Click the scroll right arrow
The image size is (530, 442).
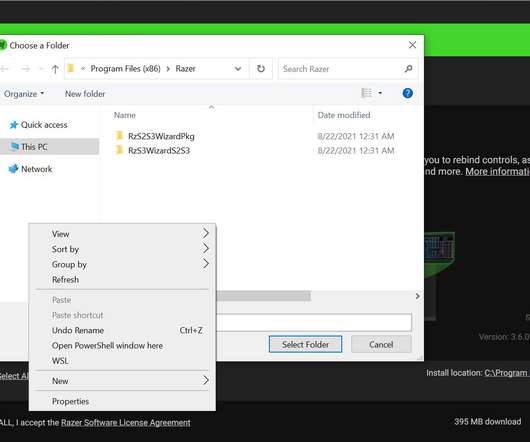point(417,296)
